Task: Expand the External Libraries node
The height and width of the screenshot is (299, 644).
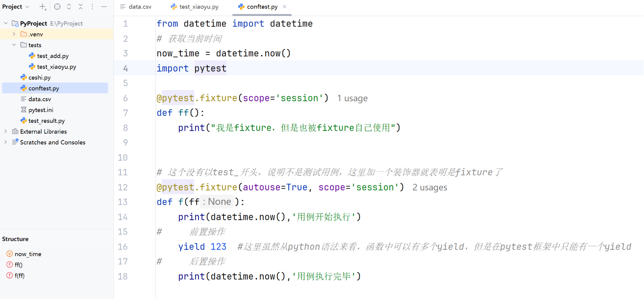Action: pos(6,131)
